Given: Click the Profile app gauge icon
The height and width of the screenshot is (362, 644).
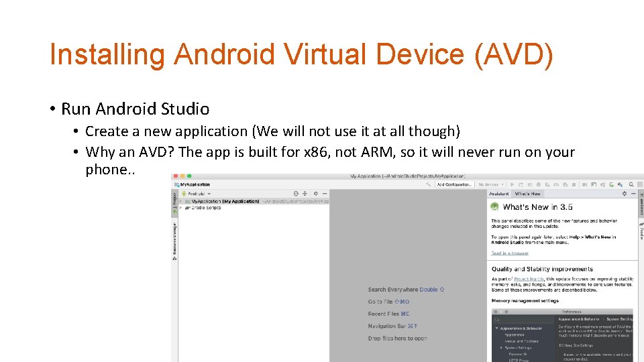Looking at the screenshot, I should (x=556, y=185).
